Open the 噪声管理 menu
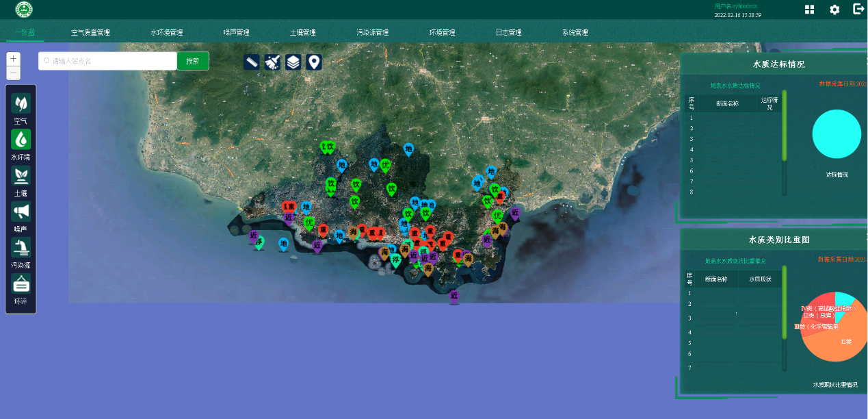The image size is (868, 419). coord(236,32)
